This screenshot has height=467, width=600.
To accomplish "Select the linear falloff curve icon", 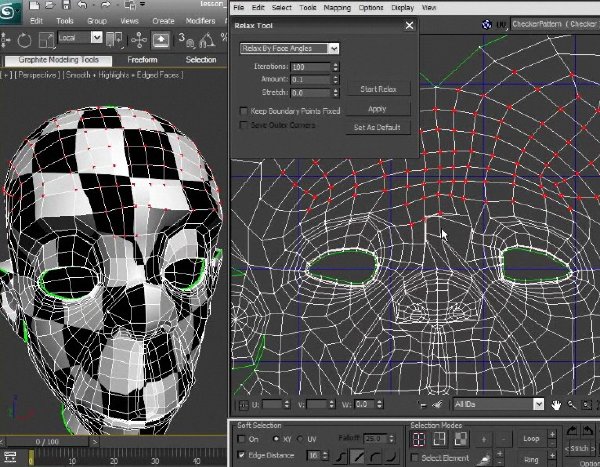I will [x=357, y=457].
